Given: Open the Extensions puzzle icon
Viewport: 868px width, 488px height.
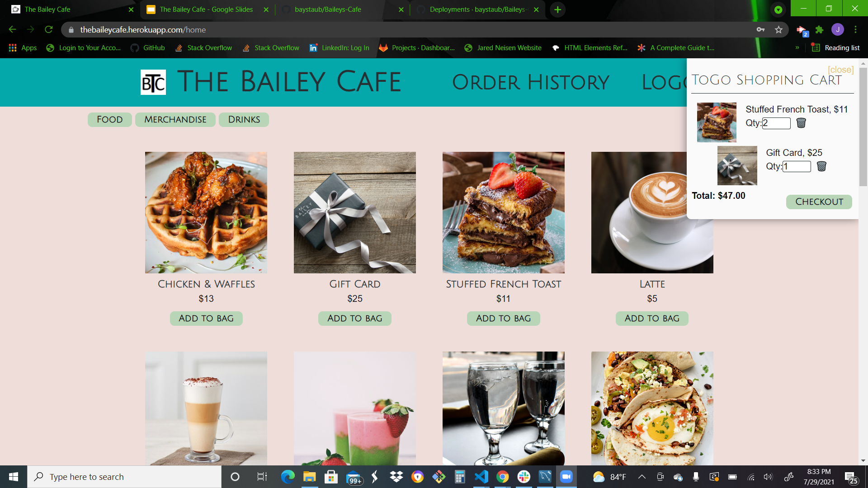Looking at the screenshot, I should 819,30.
